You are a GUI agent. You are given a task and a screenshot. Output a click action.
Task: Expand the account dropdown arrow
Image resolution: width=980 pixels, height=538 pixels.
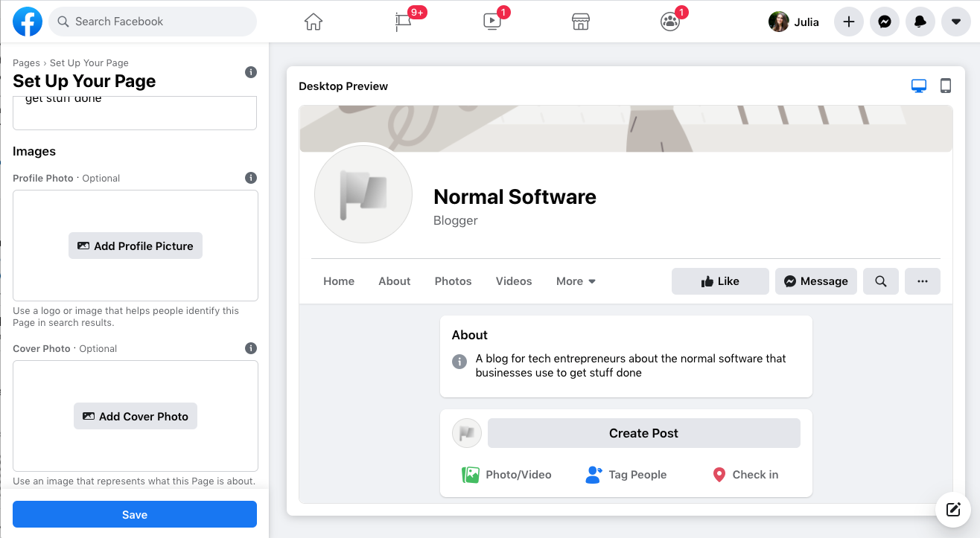956,22
